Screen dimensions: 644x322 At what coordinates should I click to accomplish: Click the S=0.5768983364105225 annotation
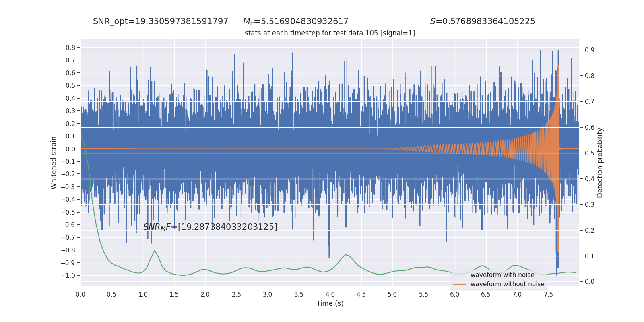click(483, 21)
